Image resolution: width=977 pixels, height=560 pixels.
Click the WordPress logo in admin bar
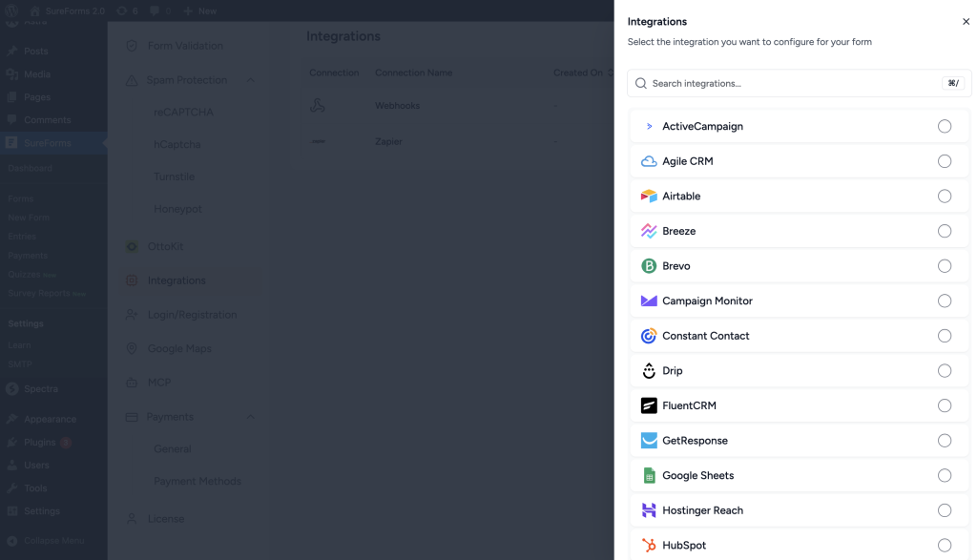point(11,10)
